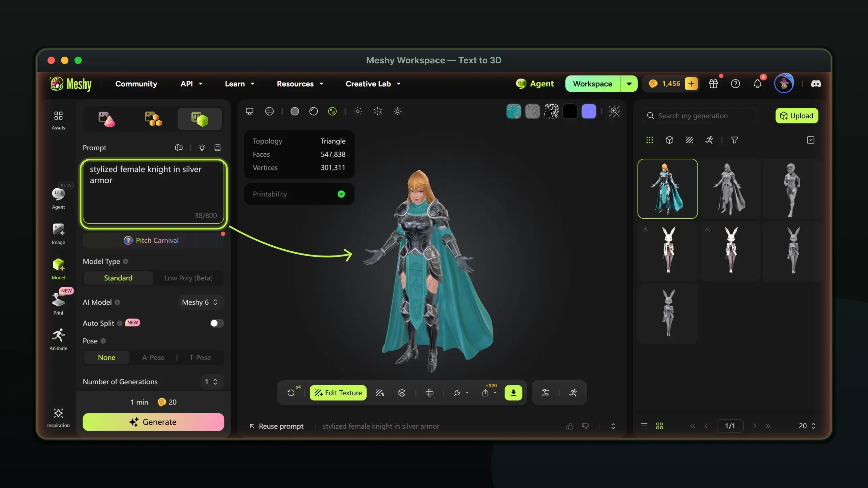Open the Agent (BETA) sidebar tool
The width and height of the screenshot is (868, 488).
coord(58,198)
